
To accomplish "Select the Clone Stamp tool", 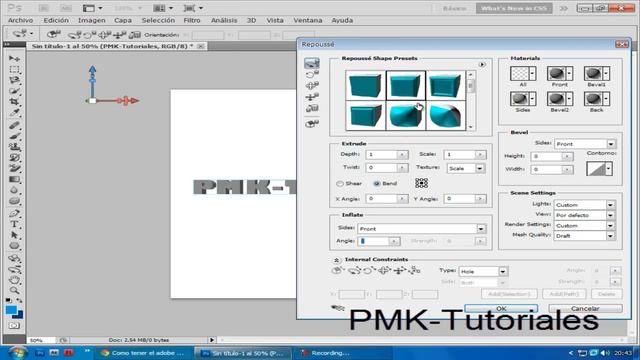I will 14,147.
